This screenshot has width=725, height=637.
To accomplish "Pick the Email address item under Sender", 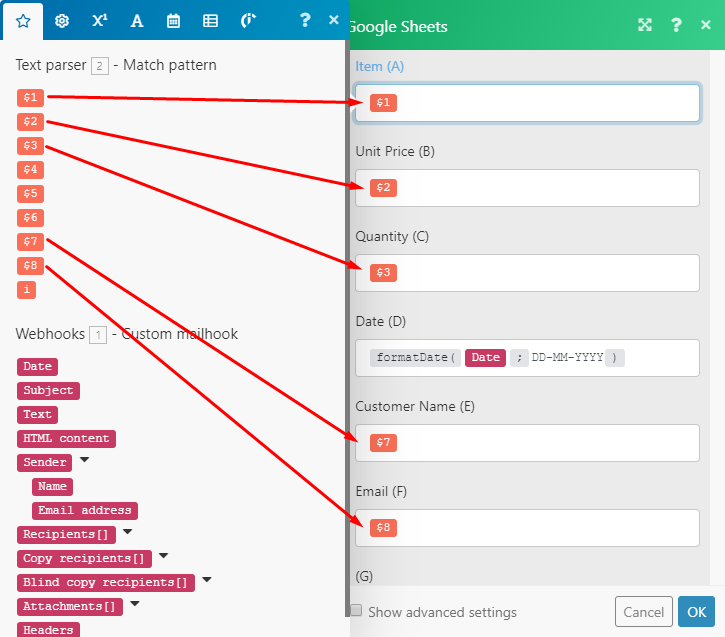I will coord(85,511).
